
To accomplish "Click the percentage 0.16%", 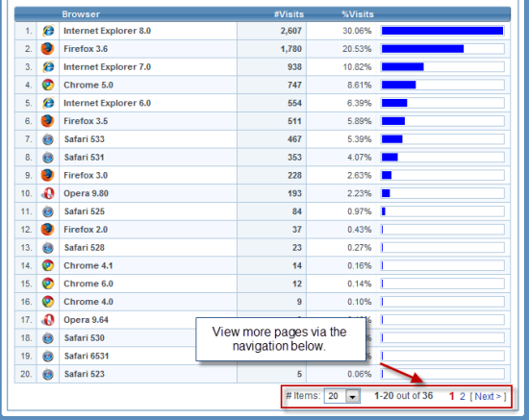I will (360, 266).
